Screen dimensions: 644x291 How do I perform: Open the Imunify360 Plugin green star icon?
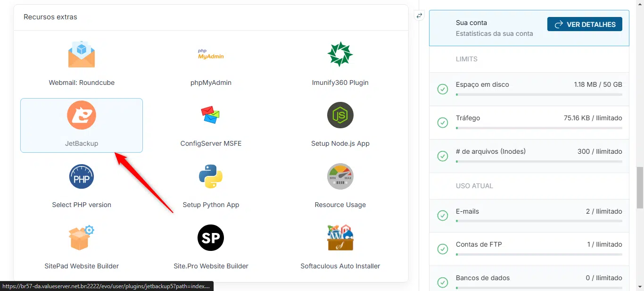coord(340,54)
